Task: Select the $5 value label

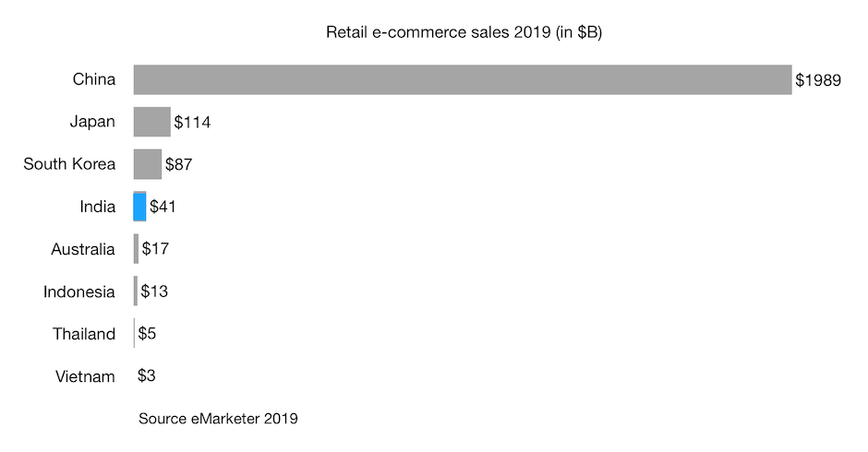Action: click(x=147, y=333)
